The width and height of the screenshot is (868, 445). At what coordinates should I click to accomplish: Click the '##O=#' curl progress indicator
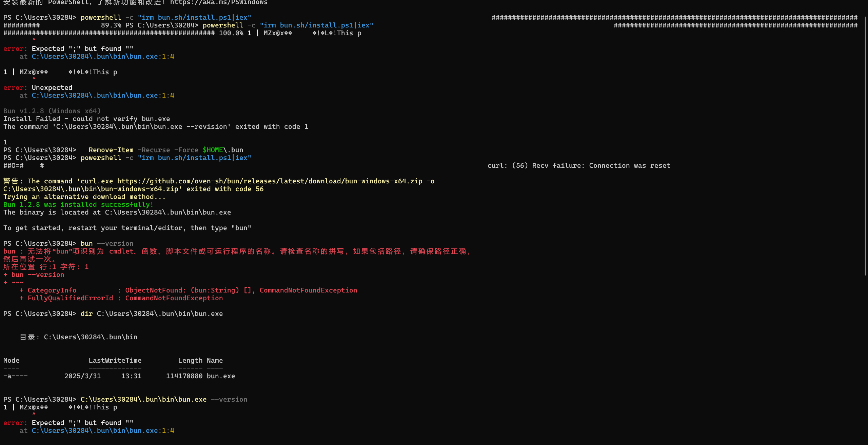[13, 166]
